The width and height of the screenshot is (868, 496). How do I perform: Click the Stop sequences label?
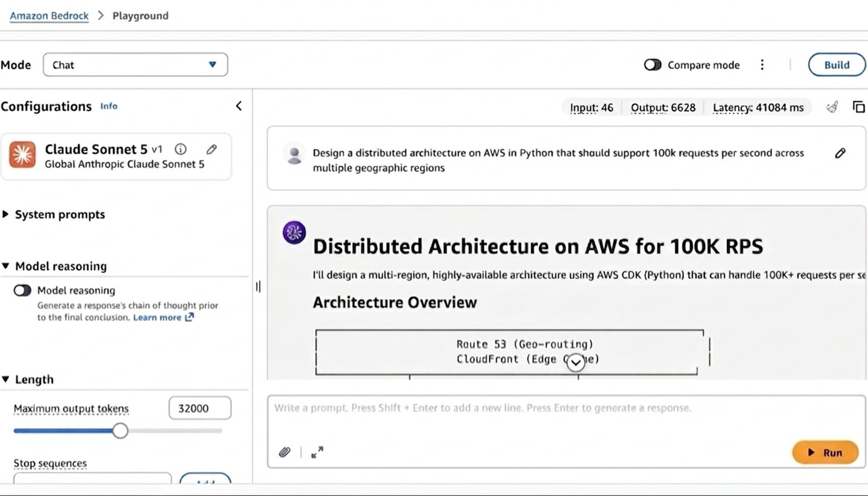pyautogui.click(x=50, y=463)
